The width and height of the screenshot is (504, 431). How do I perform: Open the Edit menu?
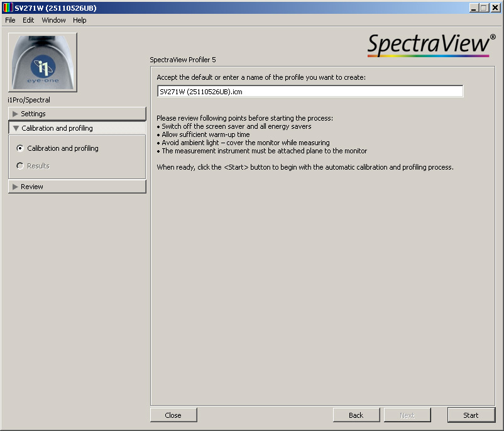pyautogui.click(x=28, y=20)
